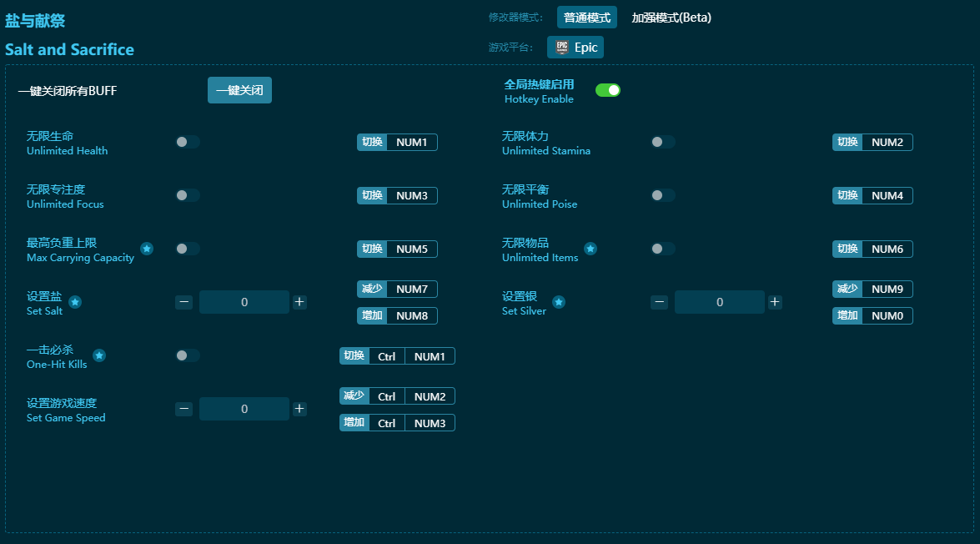Click the 一键关闭 button to disable all buffs
This screenshot has width=980, height=544.
coord(239,90)
